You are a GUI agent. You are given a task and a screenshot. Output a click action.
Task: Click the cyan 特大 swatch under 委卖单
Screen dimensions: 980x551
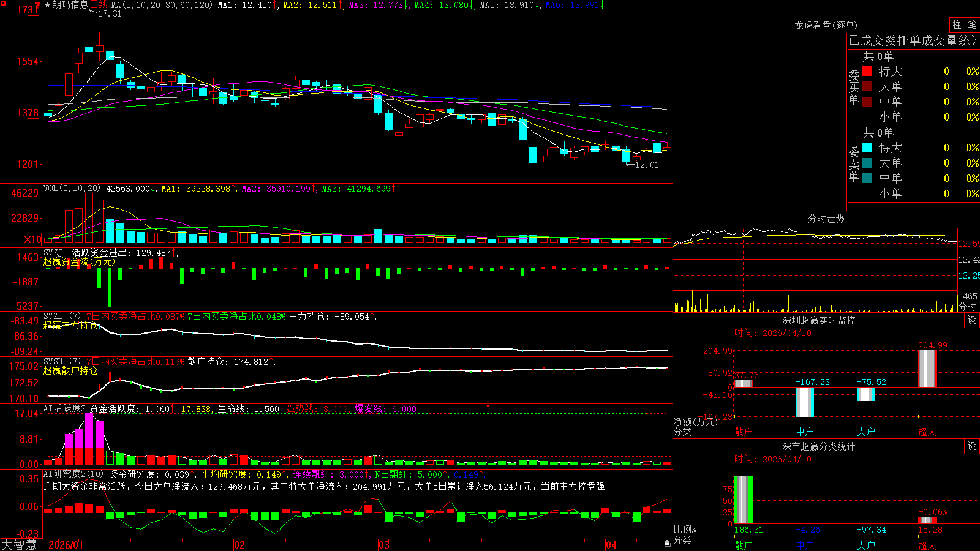pyautogui.click(x=867, y=148)
